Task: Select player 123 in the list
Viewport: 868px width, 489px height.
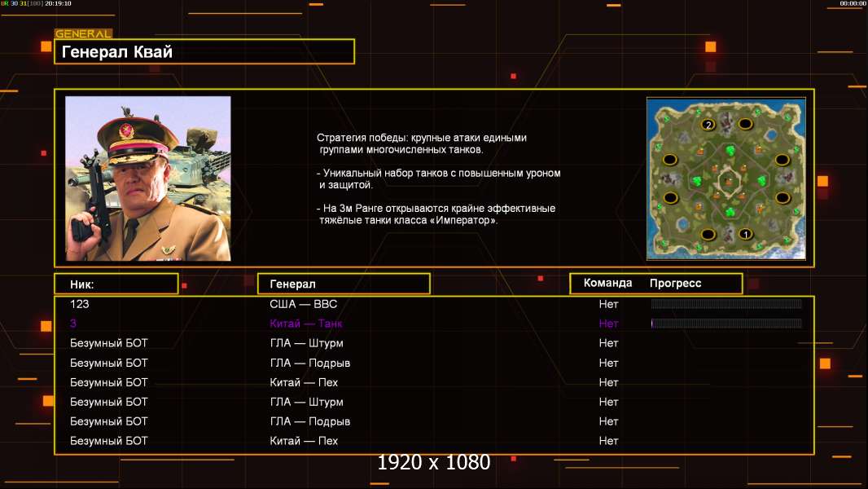Action: tap(79, 304)
